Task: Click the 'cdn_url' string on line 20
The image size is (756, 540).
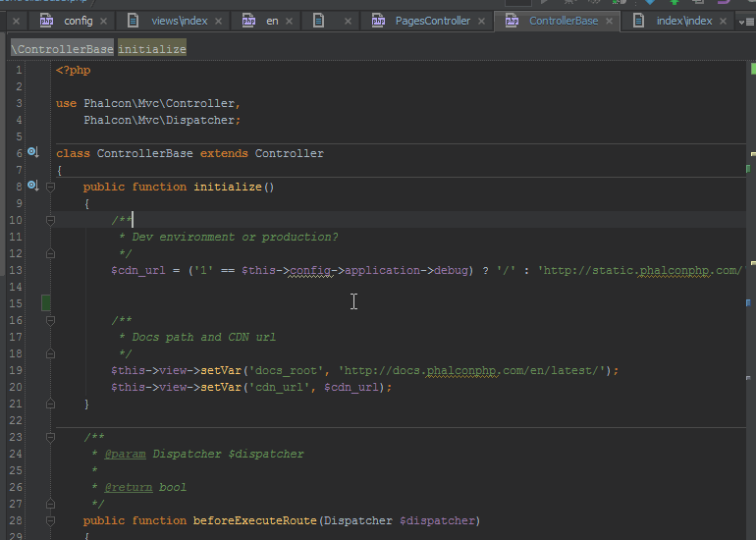Action: tap(279, 388)
